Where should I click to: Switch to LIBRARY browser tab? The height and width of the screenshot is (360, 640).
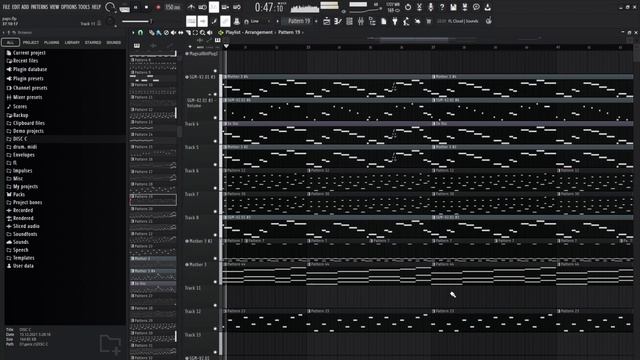[72, 42]
